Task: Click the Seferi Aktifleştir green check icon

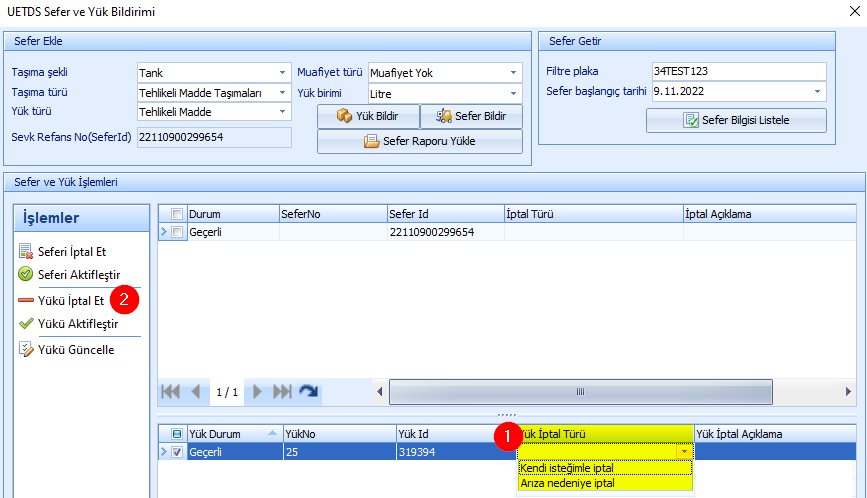Action: point(26,274)
